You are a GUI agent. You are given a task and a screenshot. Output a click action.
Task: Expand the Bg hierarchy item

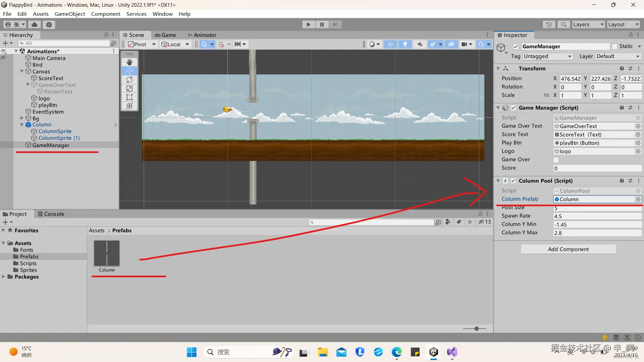22,118
